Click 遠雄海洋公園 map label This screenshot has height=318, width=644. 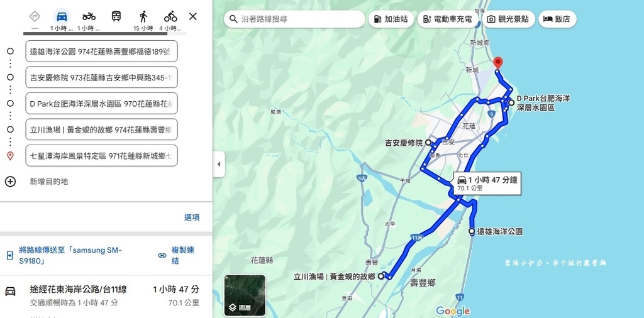[x=500, y=232]
